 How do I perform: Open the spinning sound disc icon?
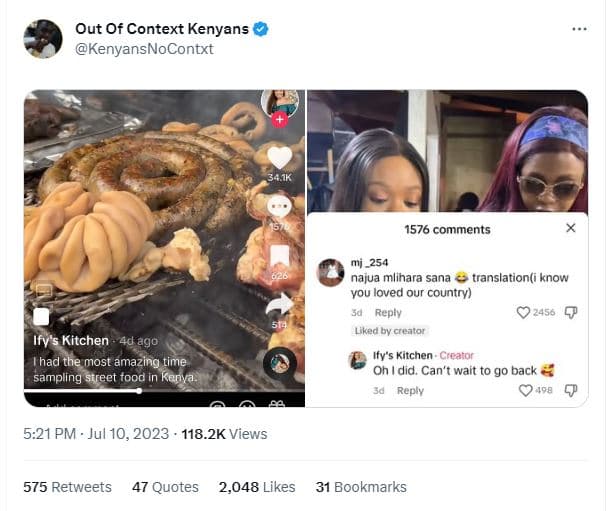tap(280, 363)
